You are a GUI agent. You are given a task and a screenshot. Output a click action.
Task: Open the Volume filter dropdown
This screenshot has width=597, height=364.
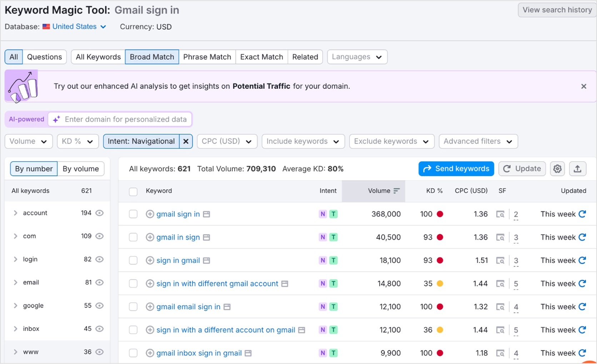[29, 141]
